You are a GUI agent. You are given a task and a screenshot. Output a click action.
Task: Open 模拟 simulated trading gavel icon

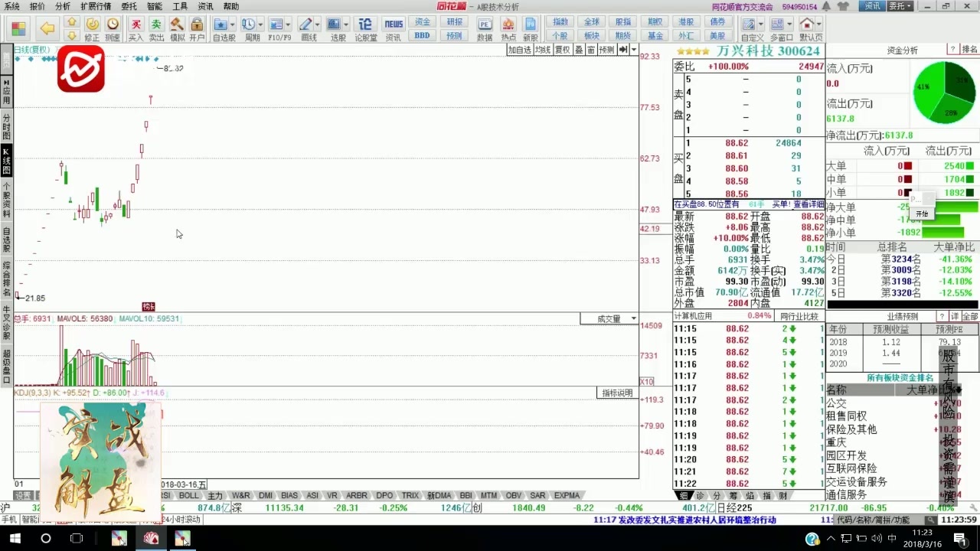pyautogui.click(x=177, y=28)
